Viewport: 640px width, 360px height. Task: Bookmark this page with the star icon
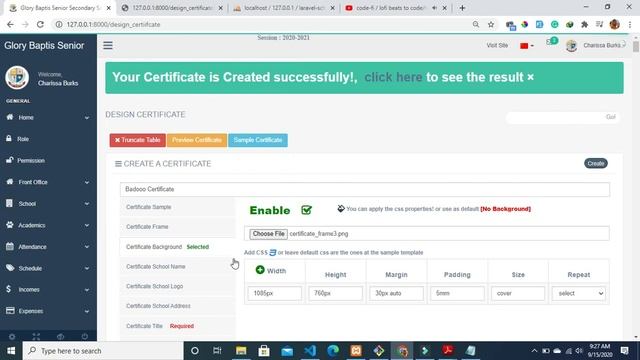pos(491,24)
